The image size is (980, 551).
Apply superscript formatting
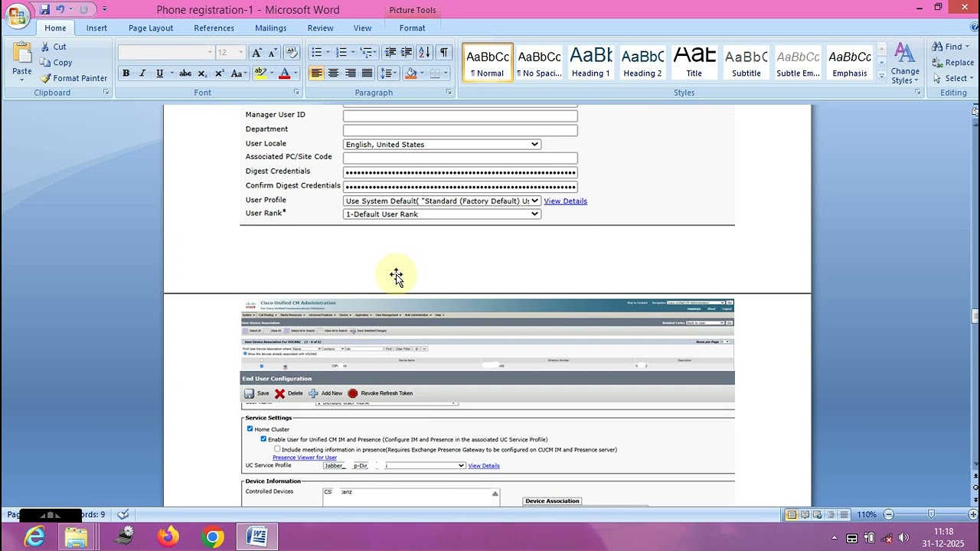point(220,73)
